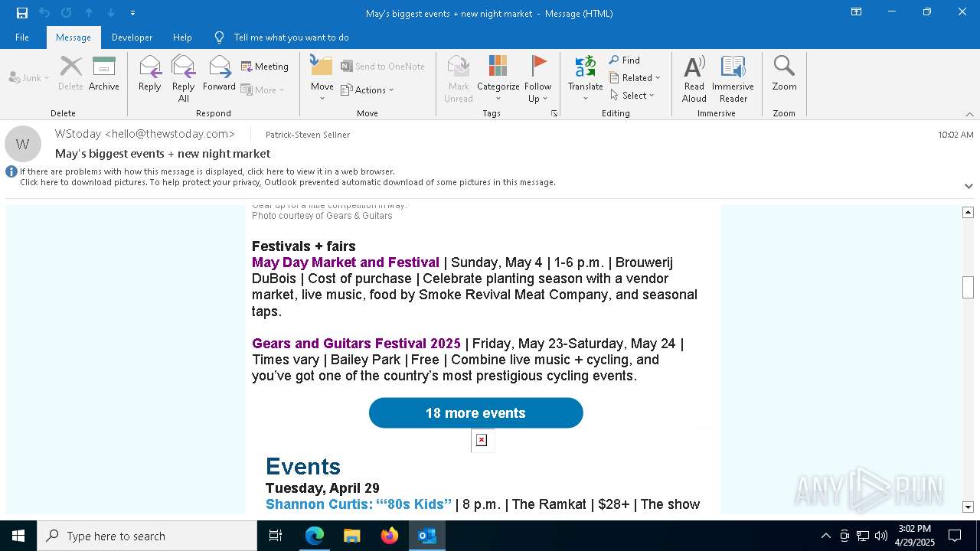This screenshot has height=551, width=980.
Task: Open Task View
Action: (x=276, y=536)
